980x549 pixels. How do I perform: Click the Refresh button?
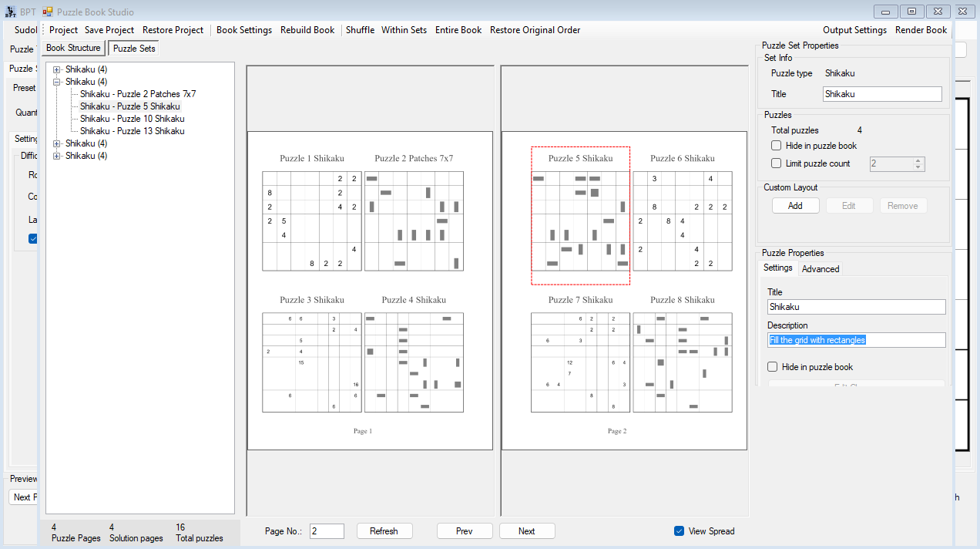pyautogui.click(x=384, y=531)
